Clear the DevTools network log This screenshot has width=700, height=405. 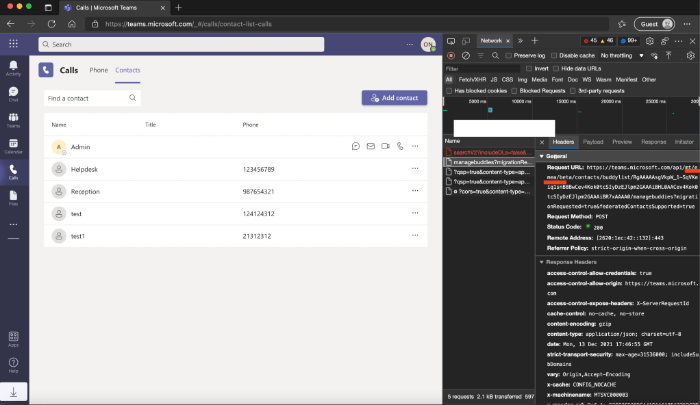point(466,55)
